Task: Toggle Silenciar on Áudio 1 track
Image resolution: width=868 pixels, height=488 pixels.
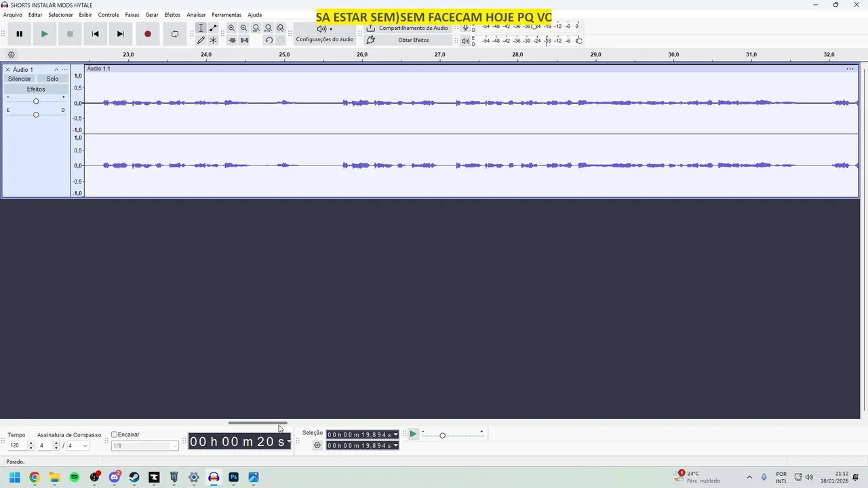Action: tap(20, 79)
